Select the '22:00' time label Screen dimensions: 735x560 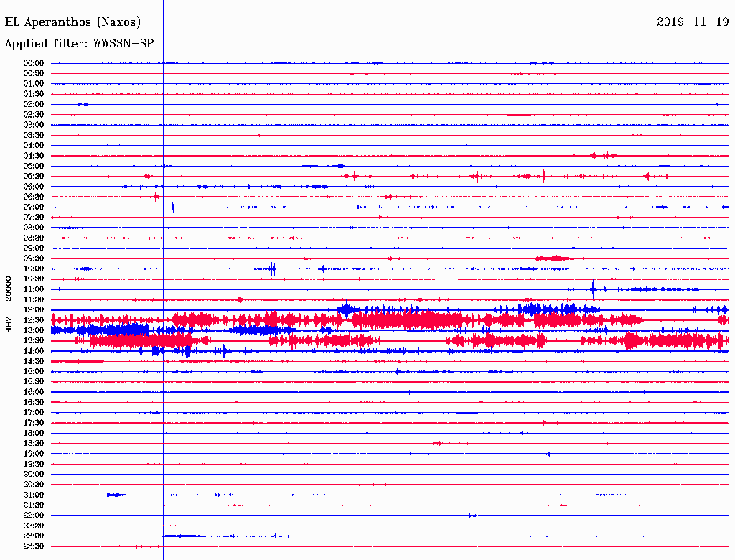(x=34, y=515)
